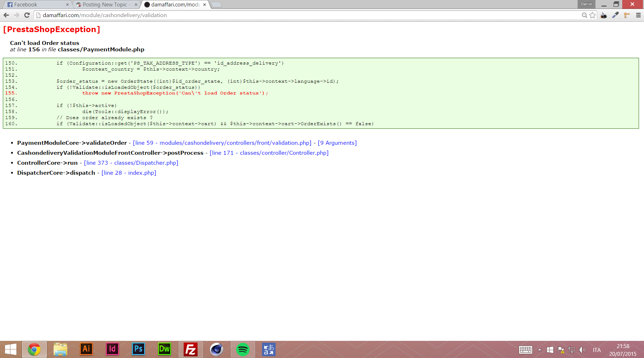This screenshot has width=644, height=358.
Task: Open the line 373 Dispatcher.php link
Action: pyautogui.click(x=131, y=163)
